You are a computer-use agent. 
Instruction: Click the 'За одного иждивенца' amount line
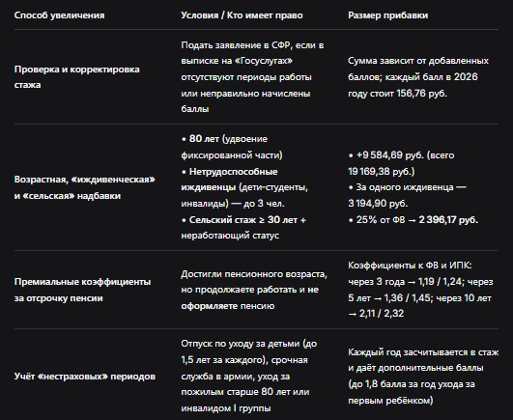click(x=407, y=195)
